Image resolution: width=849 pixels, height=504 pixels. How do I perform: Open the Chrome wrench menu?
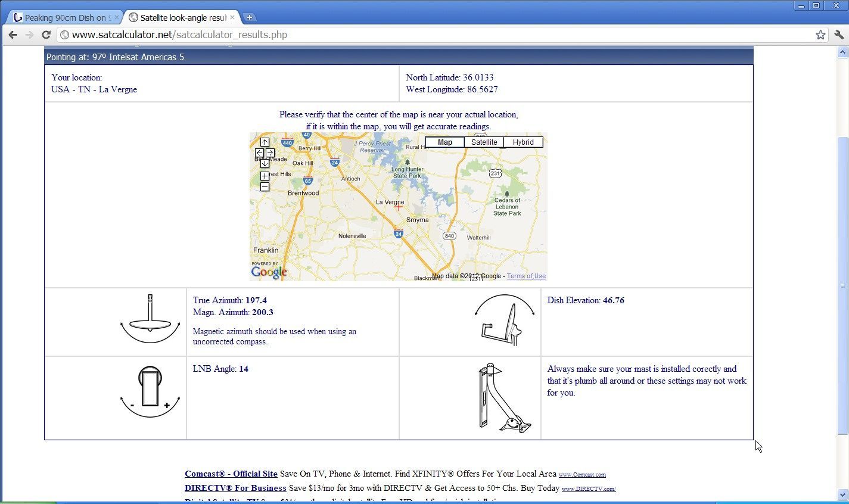pyautogui.click(x=839, y=35)
